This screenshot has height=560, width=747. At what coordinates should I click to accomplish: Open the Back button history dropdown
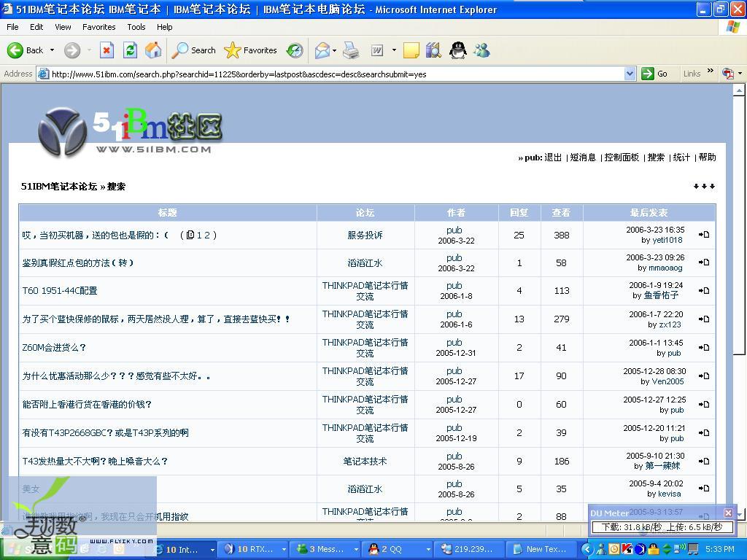[52, 50]
